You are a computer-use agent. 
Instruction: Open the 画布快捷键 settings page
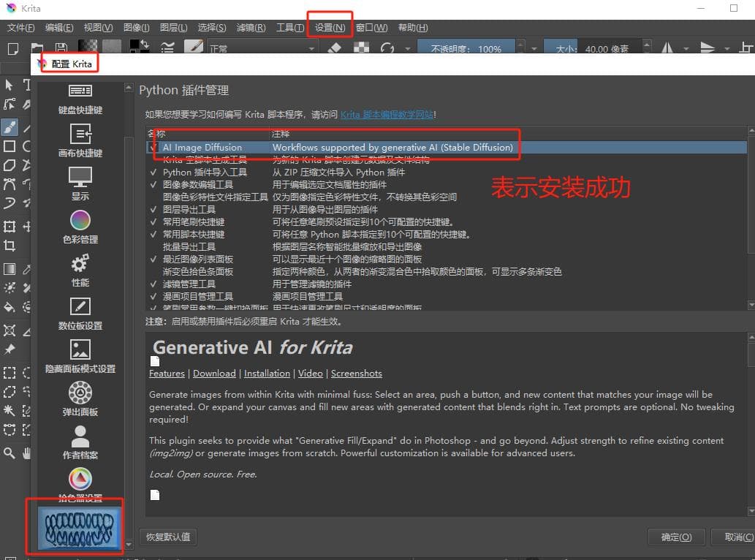click(x=80, y=140)
